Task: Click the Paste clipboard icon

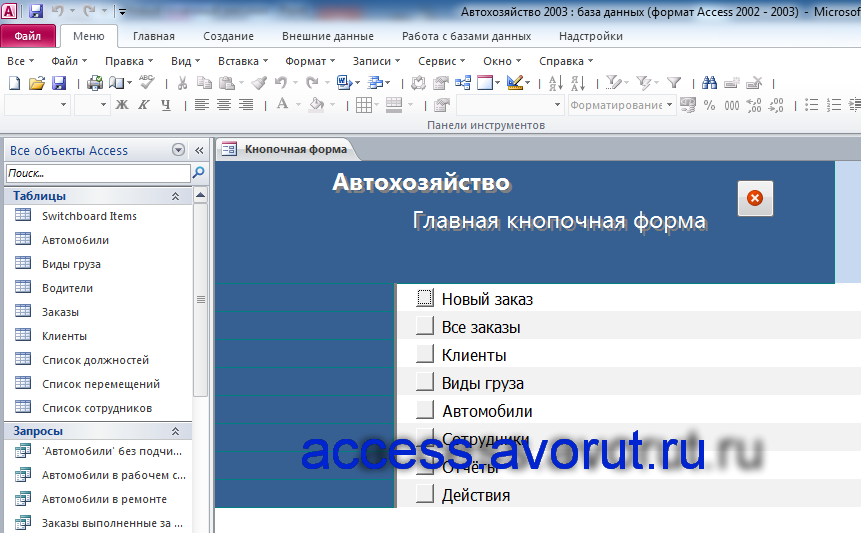Action: [226, 83]
